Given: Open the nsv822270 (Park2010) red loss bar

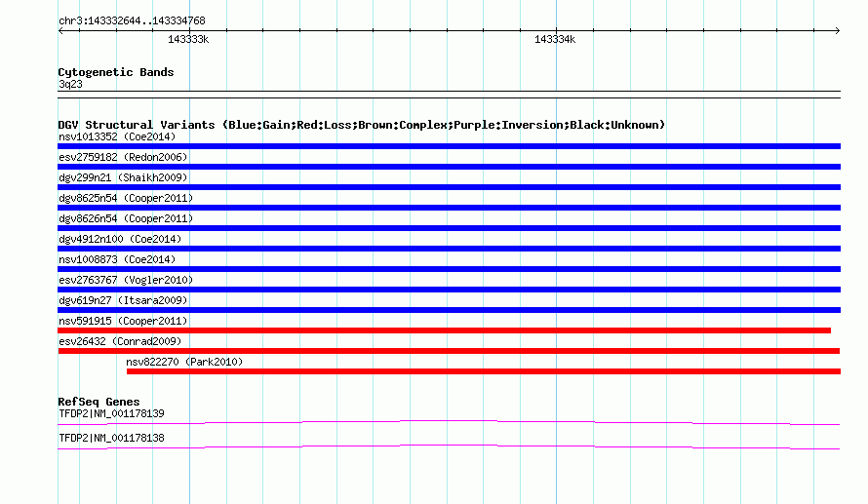Looking at the screenshot, I should tap(484, 371).
